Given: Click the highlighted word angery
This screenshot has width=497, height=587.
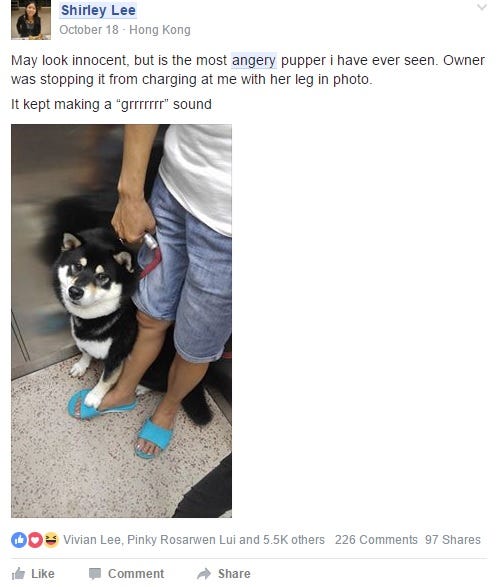Looking at the screenshot, I should [254, 60].
